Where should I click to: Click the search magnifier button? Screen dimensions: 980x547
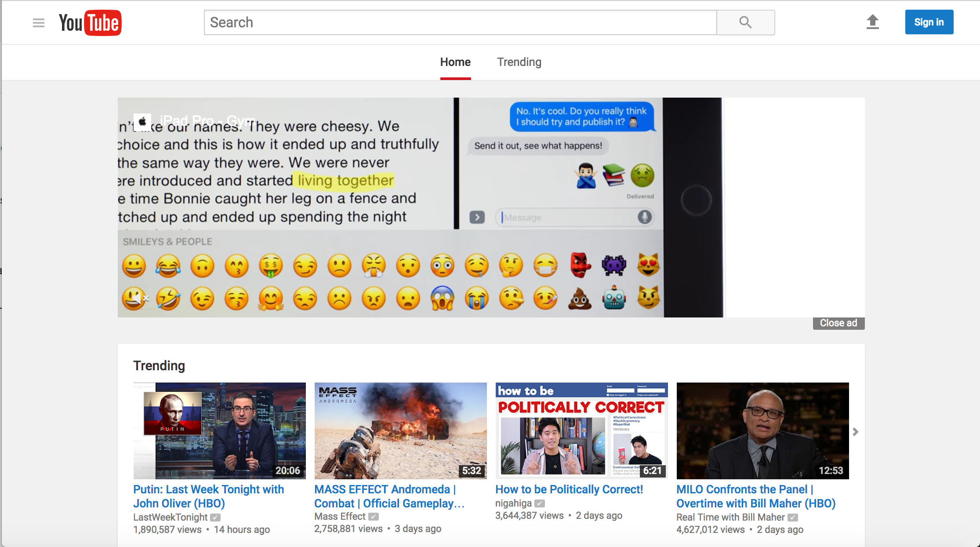tap(745, 22)
